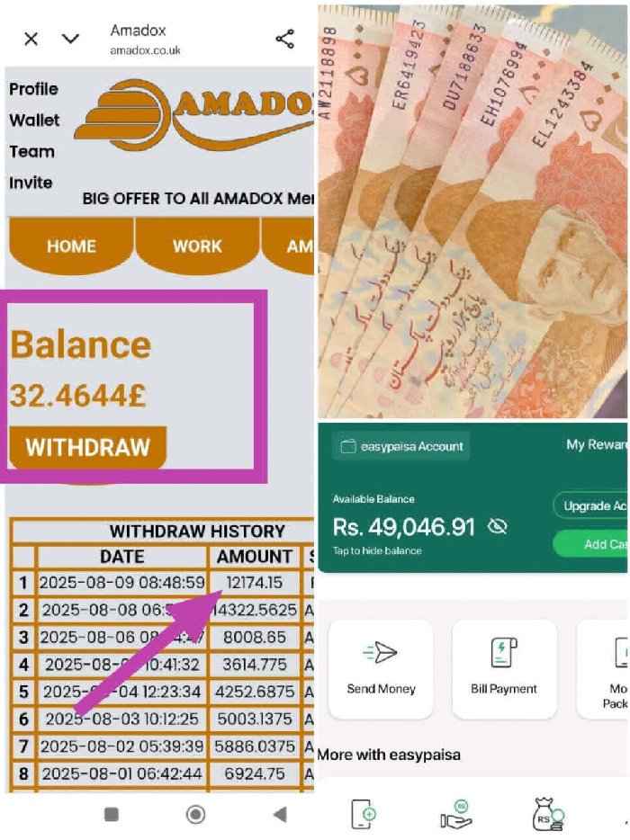
Task: Switch to the HOME tab
Action: tap(71, 246)
